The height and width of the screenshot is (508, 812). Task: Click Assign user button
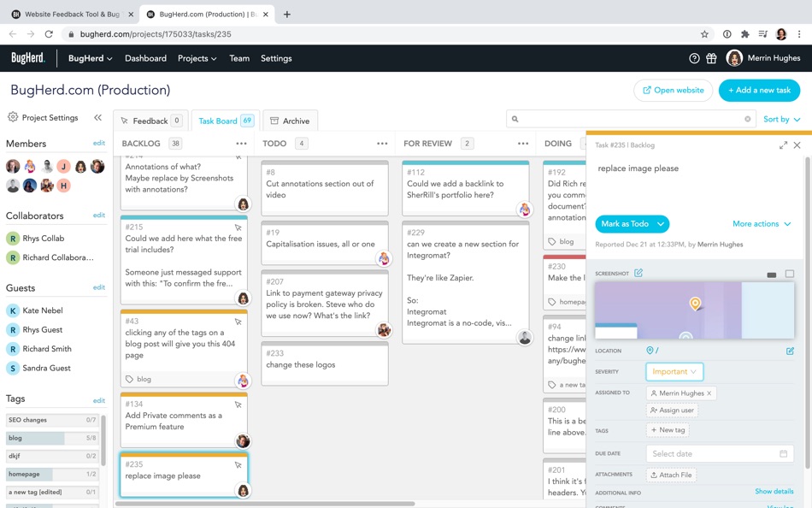point(672,410)
